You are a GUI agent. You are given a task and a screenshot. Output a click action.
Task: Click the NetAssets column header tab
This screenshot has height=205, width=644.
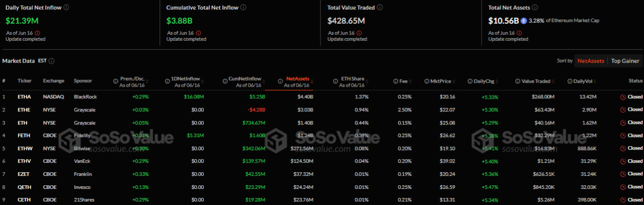297,79
